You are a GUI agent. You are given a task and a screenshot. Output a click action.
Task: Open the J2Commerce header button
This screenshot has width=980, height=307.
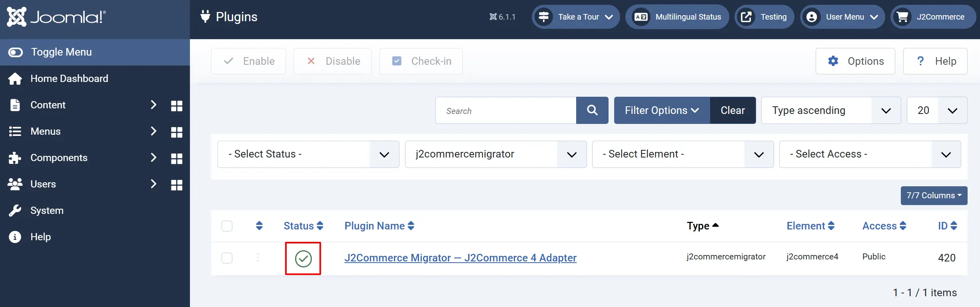coord(933,17)
